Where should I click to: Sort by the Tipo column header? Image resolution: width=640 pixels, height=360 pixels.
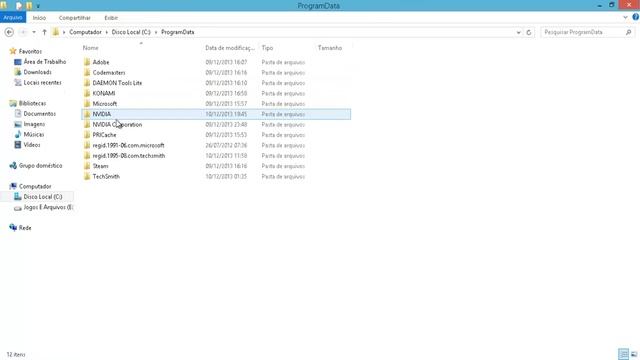[267, 48]
